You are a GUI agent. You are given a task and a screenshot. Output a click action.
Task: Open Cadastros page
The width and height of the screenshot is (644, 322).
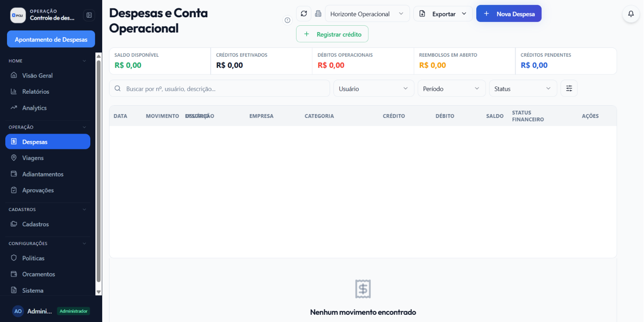pos(47,224)
